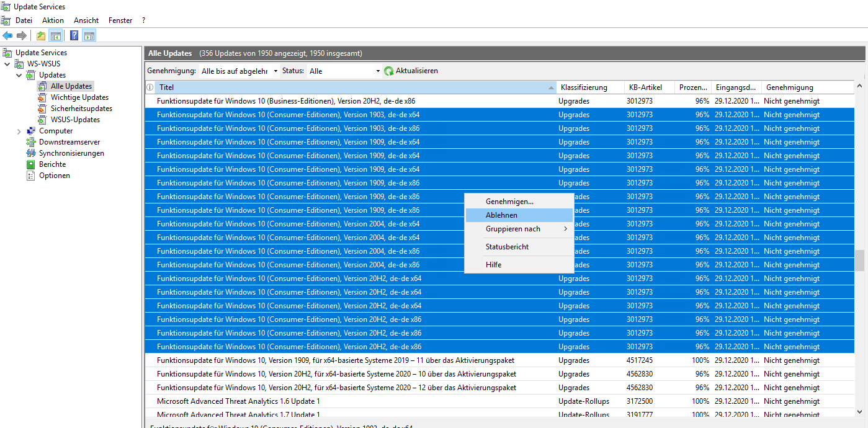This screenshot has width=868, height=428.
Task: Sort by the Genehmigung column header
Action: (808, 87)
